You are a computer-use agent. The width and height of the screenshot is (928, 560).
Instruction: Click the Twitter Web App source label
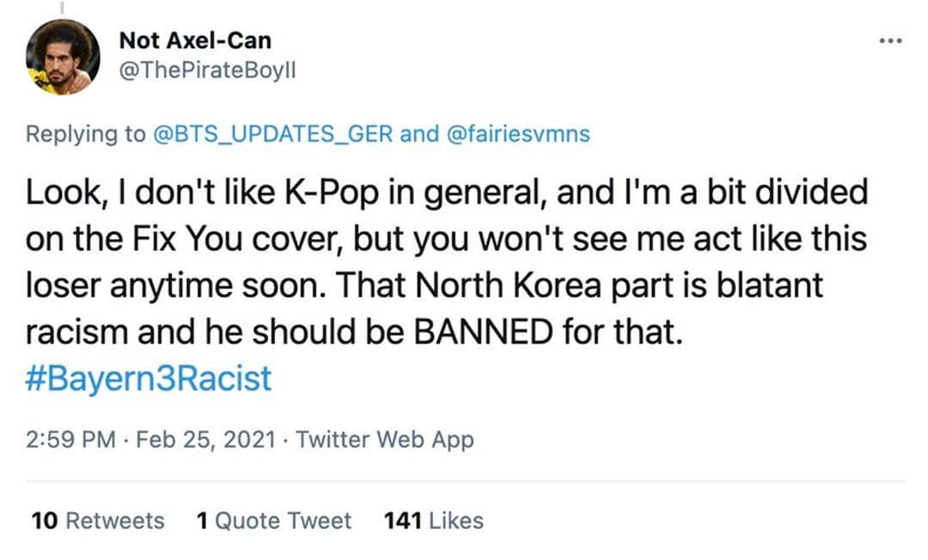tap(384, 439)
